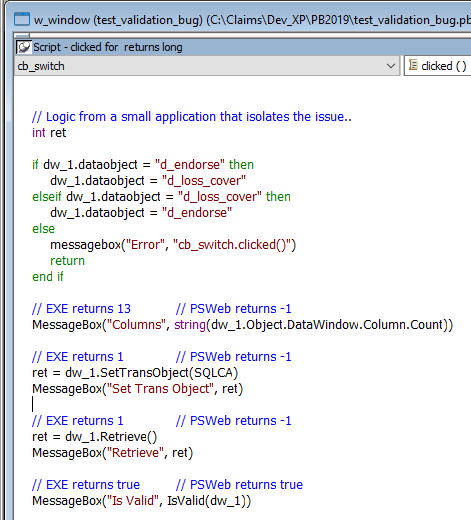Click the 'return' statement
471x520 pixels.
(67, 261)
